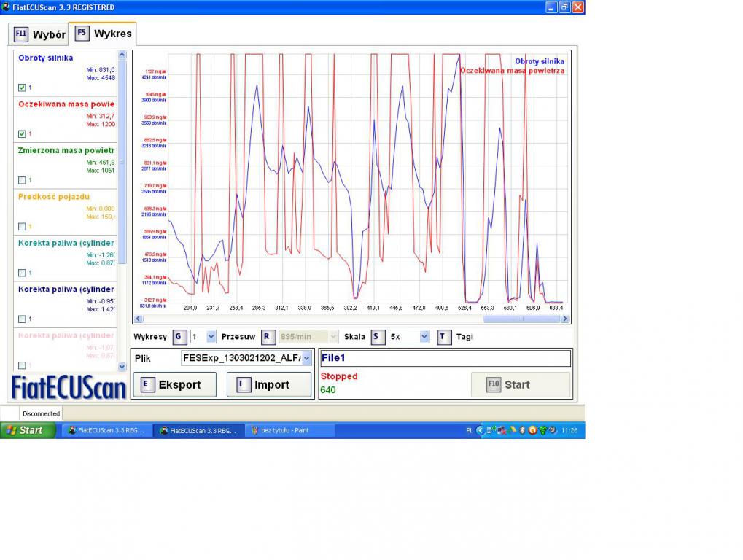Screen dimensions: 743x560
Task: Click the Paint icon in the taskbar
Action: 290,430
